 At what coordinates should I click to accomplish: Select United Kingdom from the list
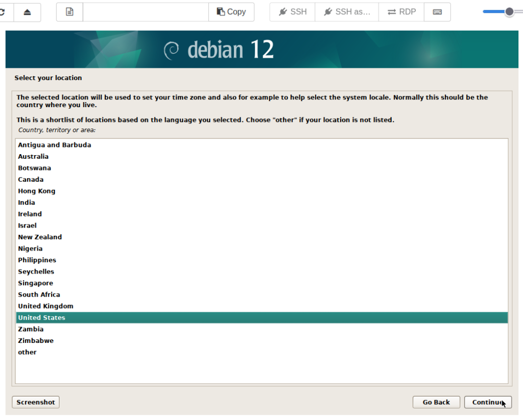[46, 306]
